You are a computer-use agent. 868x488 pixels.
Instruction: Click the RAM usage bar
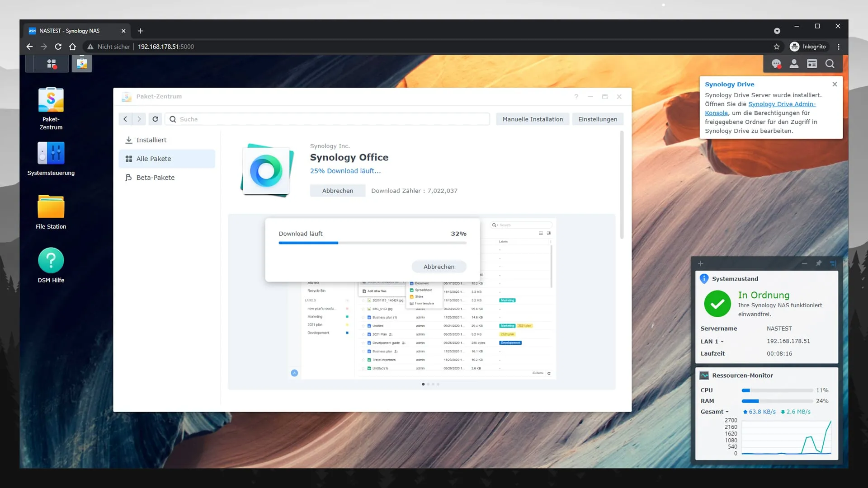click(777, 401)
